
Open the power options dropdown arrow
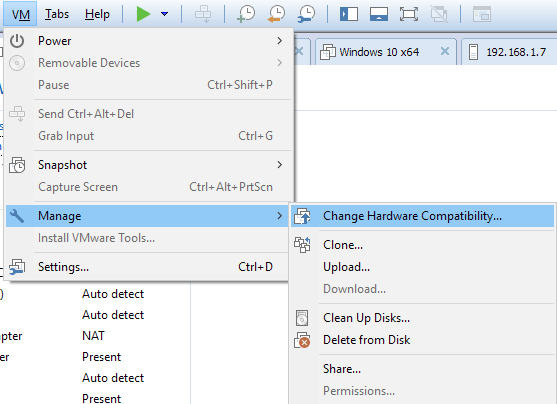164,14
